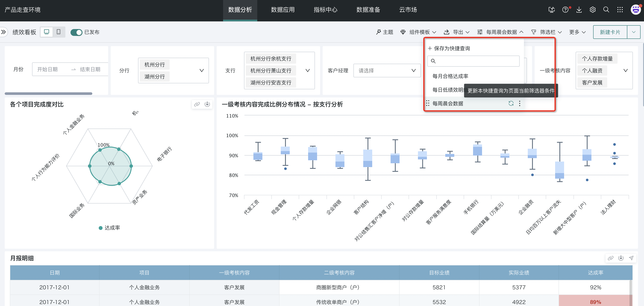The width and height of the screenshot is (644, 306).
Task: Toggle the 达成率 legend item
Action: [x=109, y=228]
